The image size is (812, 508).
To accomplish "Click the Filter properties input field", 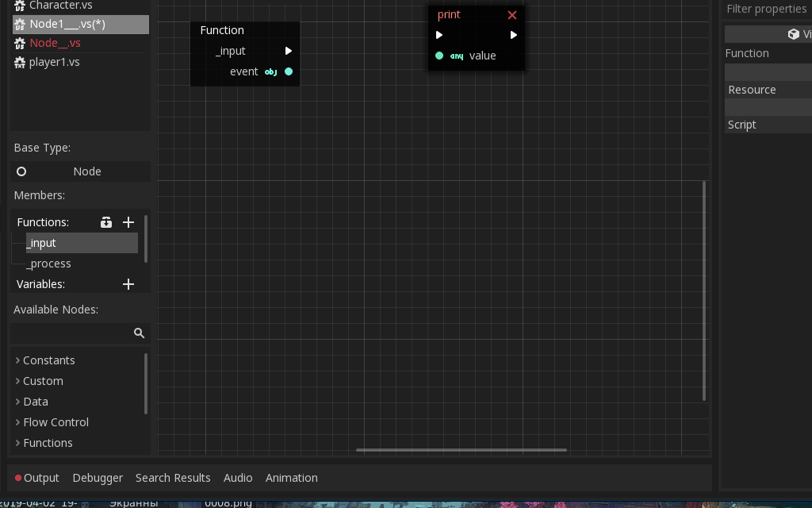I will pyautogui.click(x=765, y=8).
